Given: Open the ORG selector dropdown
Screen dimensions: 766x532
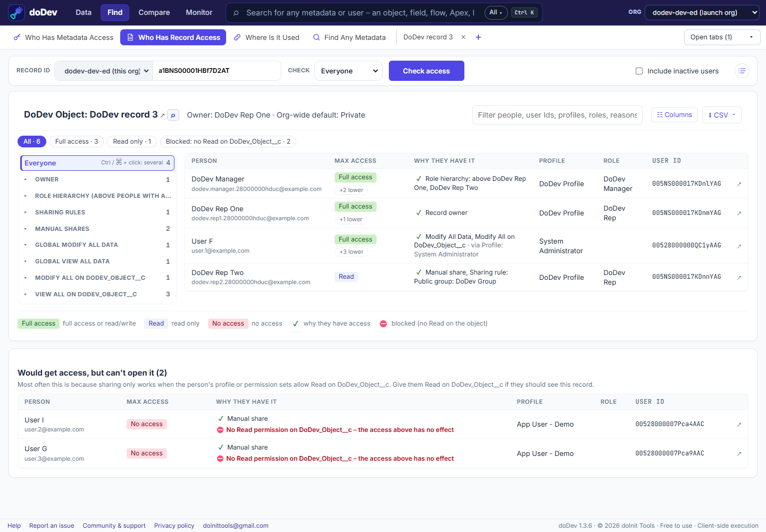Looking at the screenshot, I should (702, 13).
